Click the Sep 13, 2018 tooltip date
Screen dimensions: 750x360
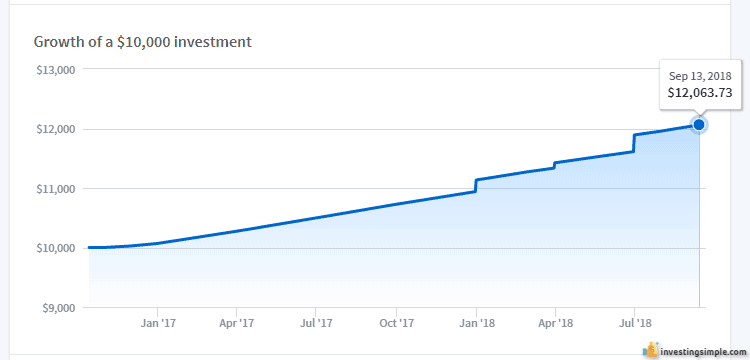point(700,76)
